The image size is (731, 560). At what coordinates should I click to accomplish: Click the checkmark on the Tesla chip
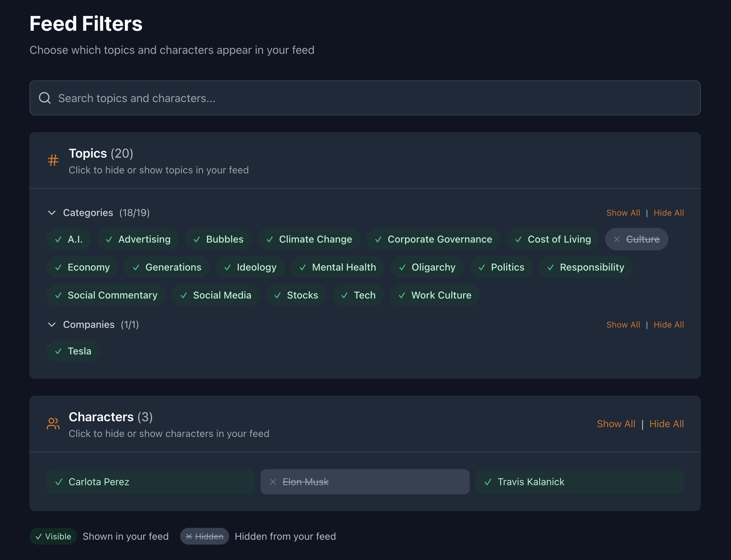pyautogui.click(x=58, y=351)
